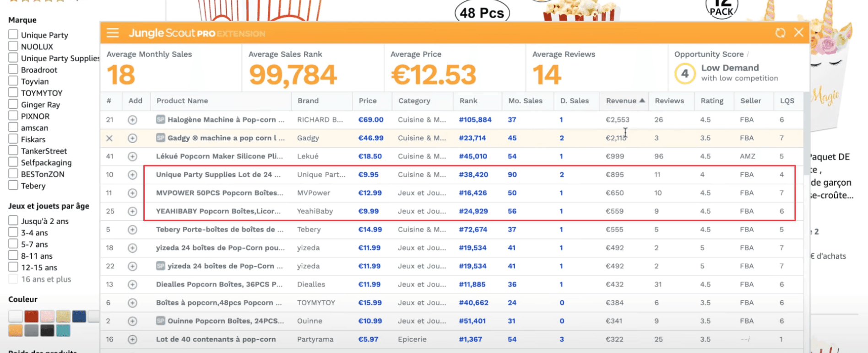This screenshot has height=353, width=868.
Task: Open monthly sales 90 link
Action: tap(512, 175)
